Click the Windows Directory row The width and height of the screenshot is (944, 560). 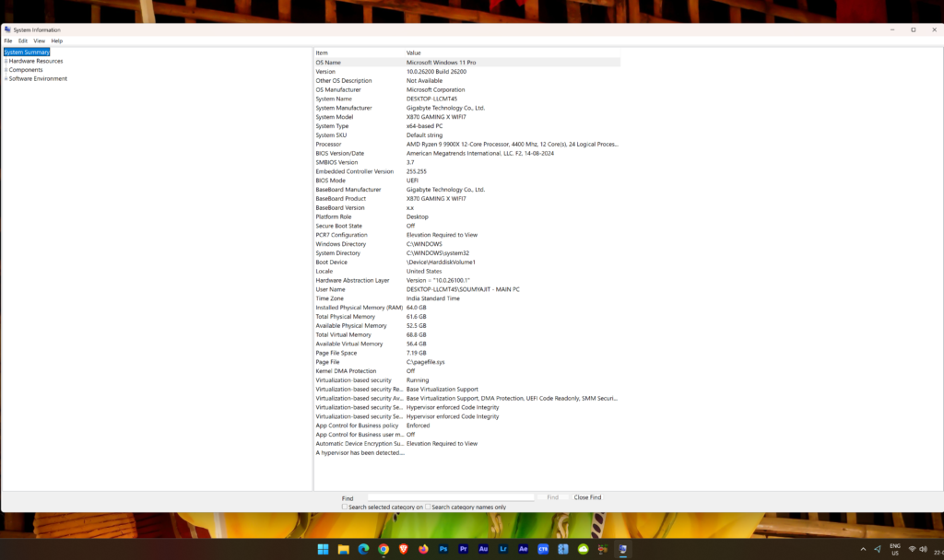click(467, 244)
